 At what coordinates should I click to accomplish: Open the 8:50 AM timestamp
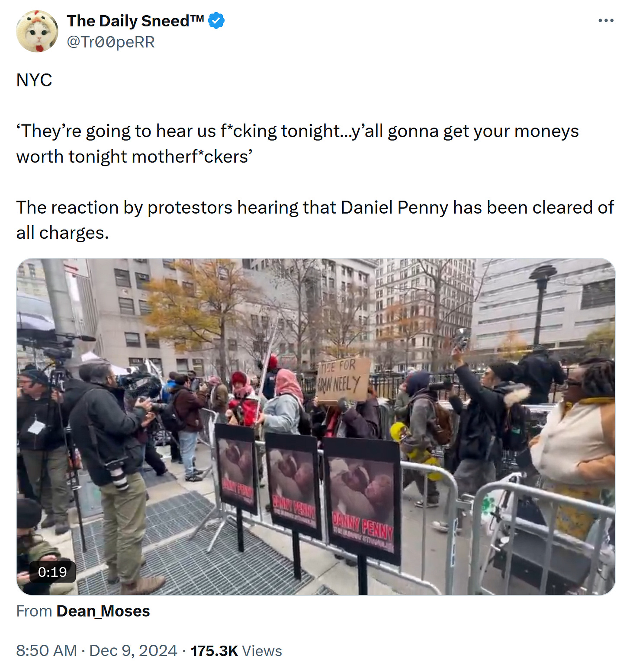[46, 650]
